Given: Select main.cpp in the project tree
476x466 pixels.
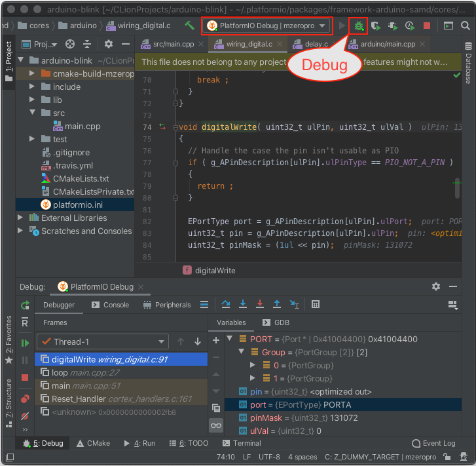Looking at the screenshot, I should coord(77,126).
